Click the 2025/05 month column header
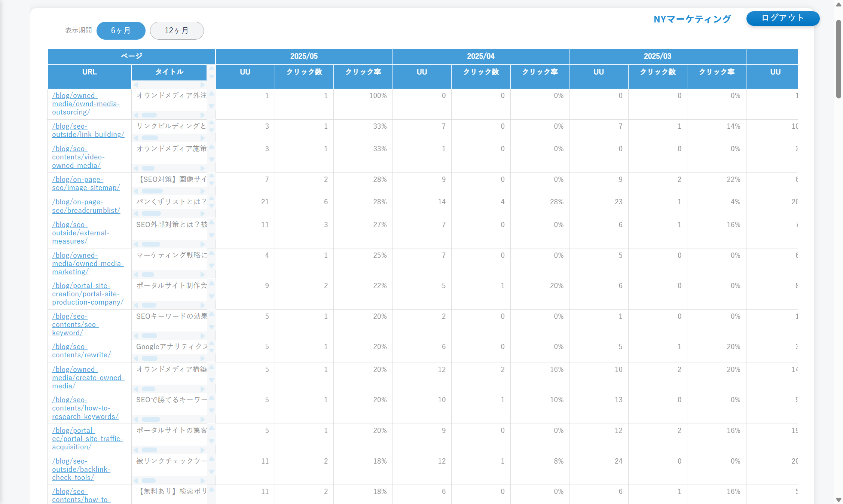The width and height of the screenshot is (843, 504). coord(304,56)
